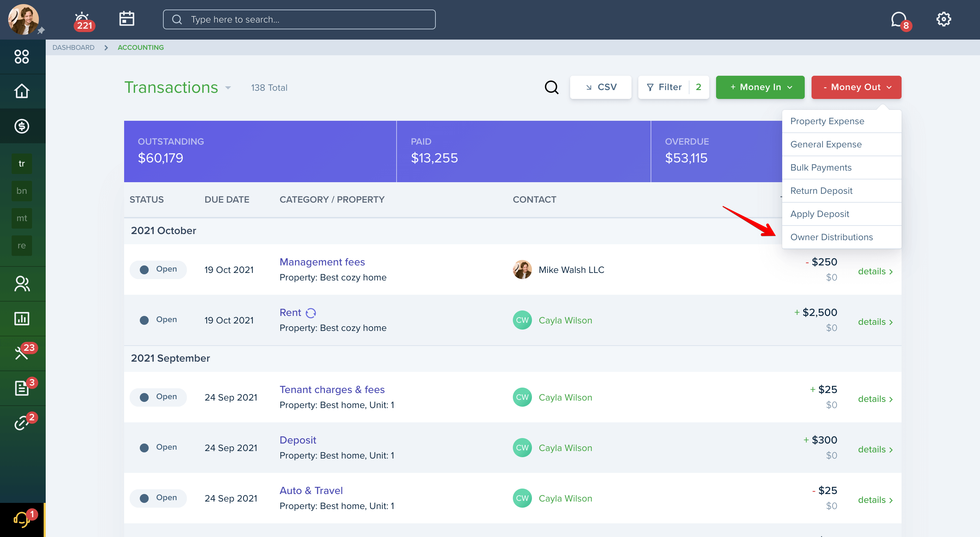
Task: Click the transactions search magnifier icon
Action: tap(551, 87)
